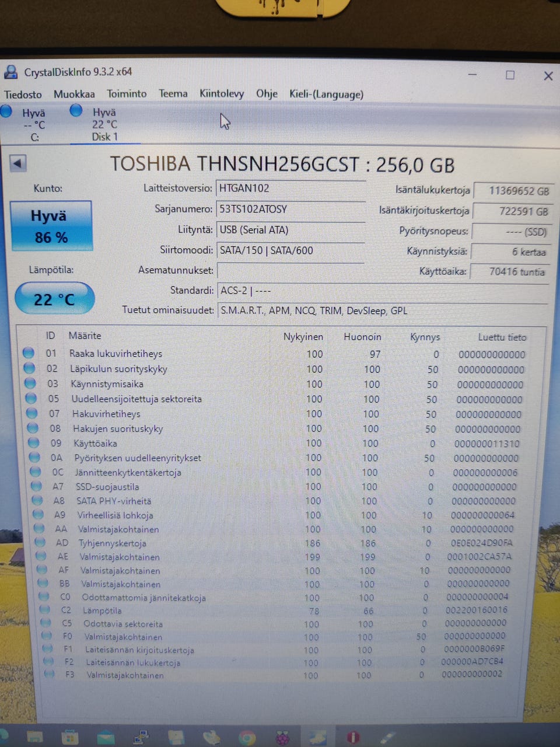Select the Käyttöaika raw value 000000011310
This screenshot has height=747, width=560.
[487, 444]
